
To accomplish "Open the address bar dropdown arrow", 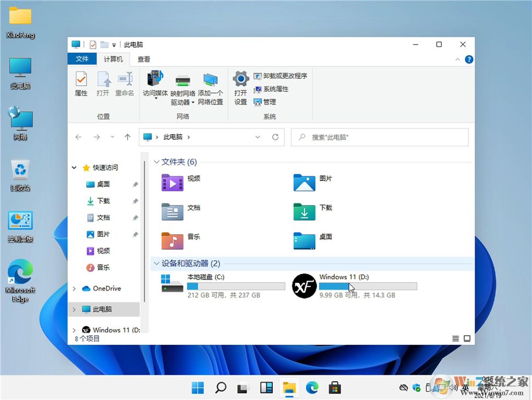I will coord(258,137).
